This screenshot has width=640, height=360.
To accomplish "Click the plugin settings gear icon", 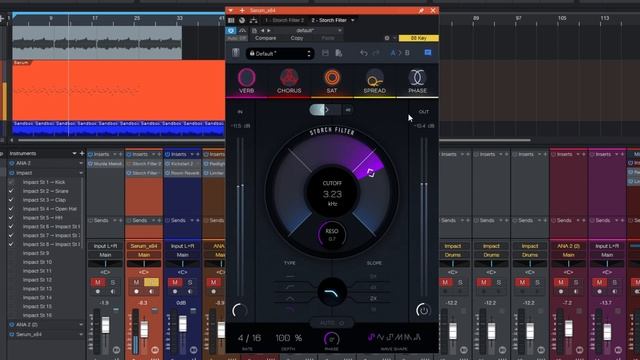I will (x=387, y=38).
